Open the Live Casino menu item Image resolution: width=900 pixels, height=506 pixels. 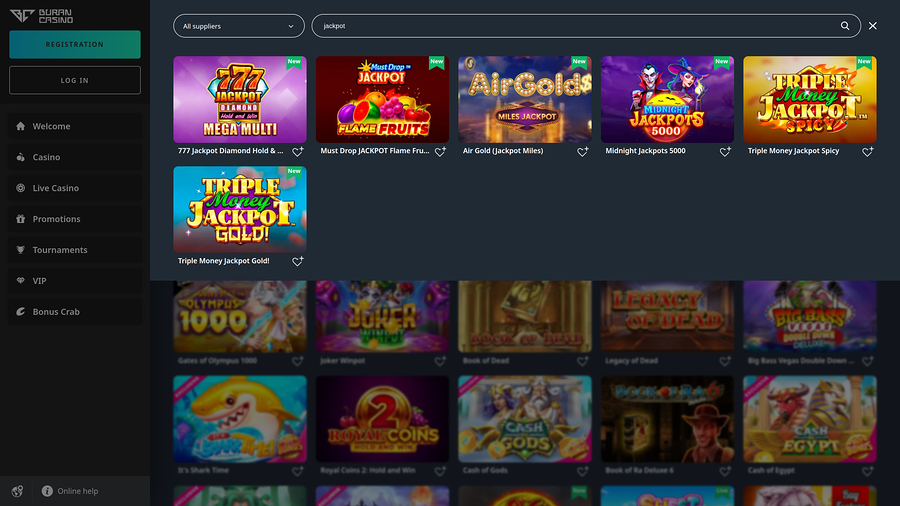pos(75,188)
